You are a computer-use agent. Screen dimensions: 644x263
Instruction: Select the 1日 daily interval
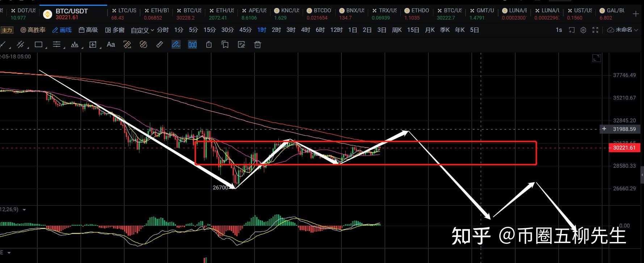[353, 30]
